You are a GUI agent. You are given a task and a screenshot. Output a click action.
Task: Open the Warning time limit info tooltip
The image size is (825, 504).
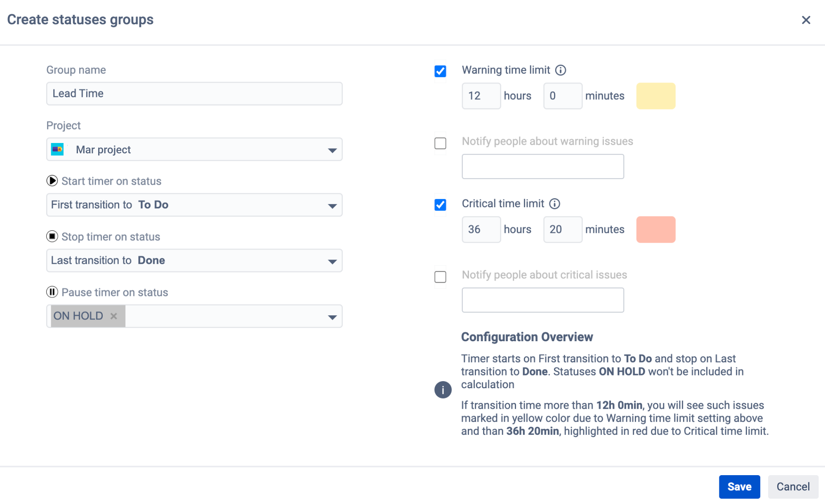click(x=561, y=70)
